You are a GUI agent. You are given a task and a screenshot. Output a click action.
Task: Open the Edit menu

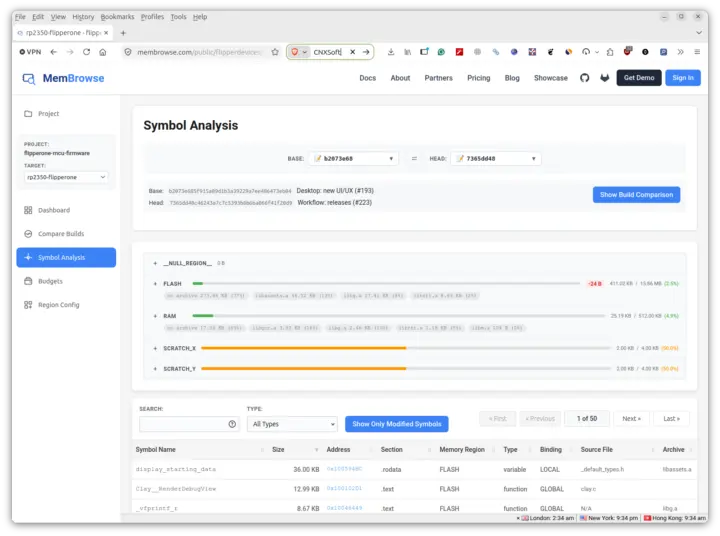(38, 17)
